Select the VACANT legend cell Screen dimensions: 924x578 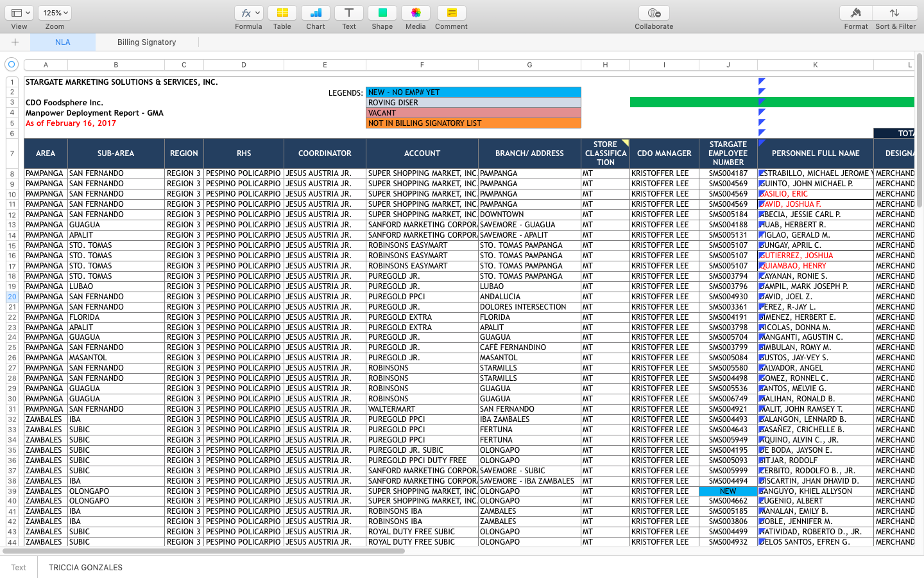pos(474,113)
